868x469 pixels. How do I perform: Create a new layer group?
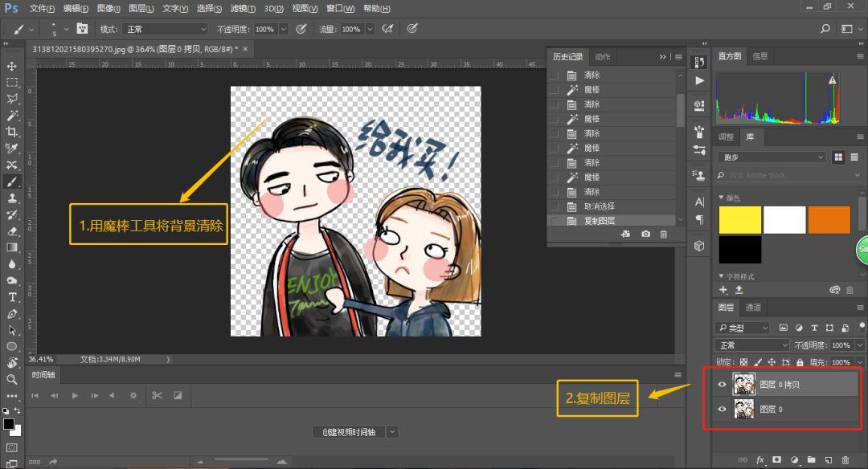[812, 459]
